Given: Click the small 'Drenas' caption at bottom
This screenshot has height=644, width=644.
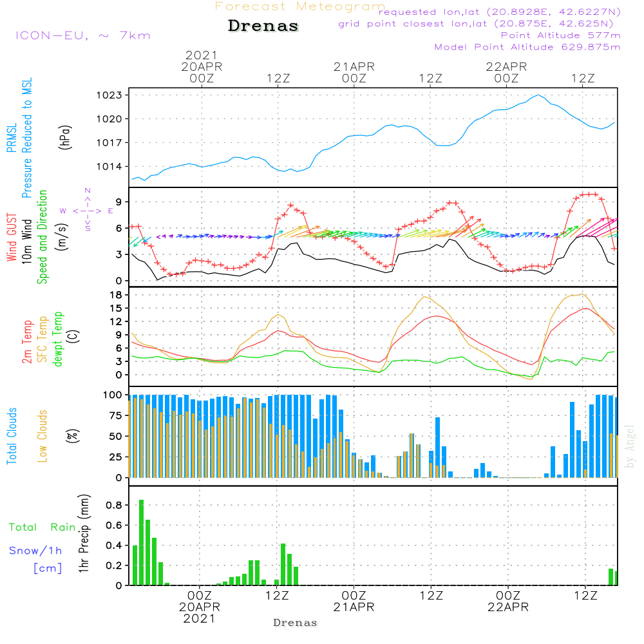Looking at the screenshot, I should pyautogui.click(x=296, y=623).
